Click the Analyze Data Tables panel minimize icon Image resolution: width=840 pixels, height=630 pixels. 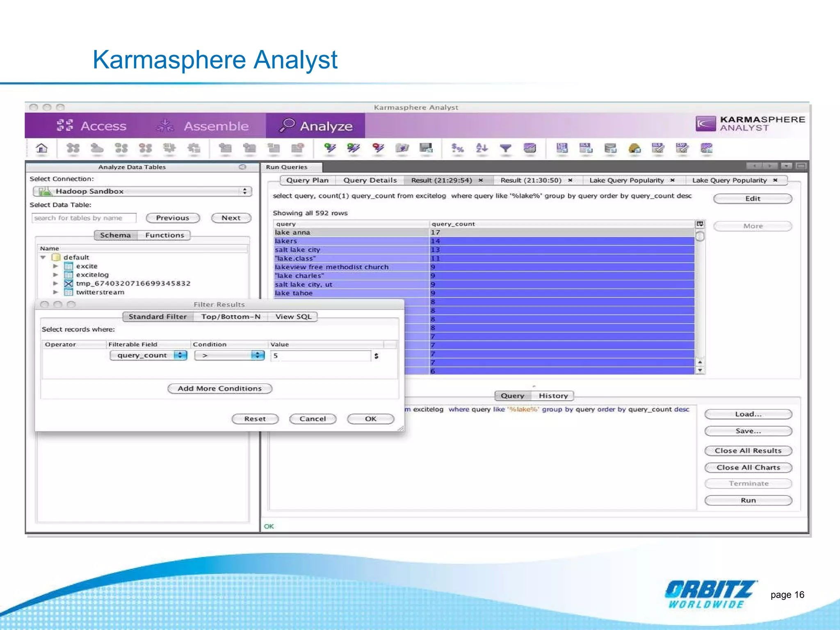242,167
